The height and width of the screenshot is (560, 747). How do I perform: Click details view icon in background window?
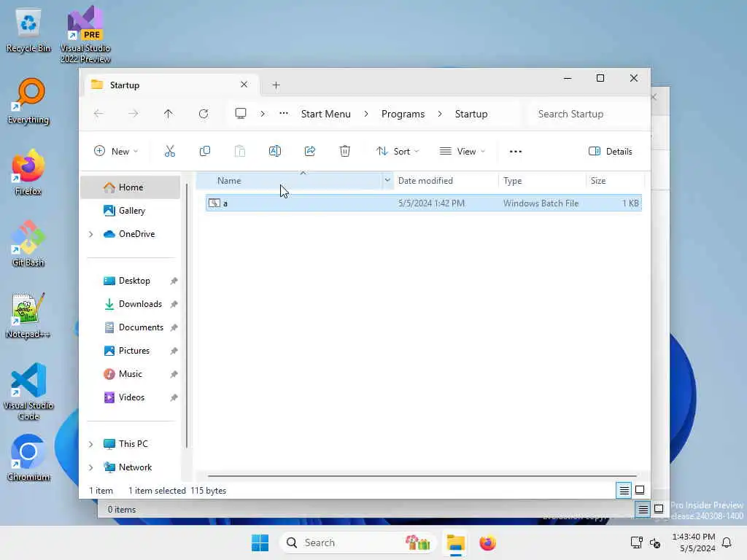click(643, 510)
